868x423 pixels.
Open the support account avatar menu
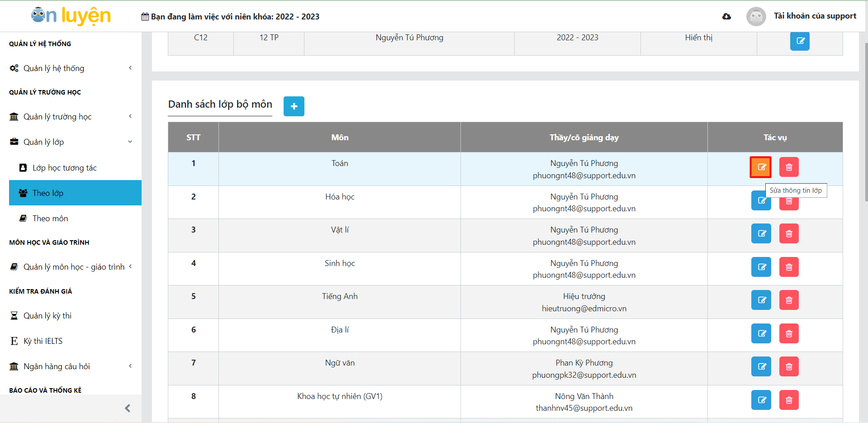point(756,17)
